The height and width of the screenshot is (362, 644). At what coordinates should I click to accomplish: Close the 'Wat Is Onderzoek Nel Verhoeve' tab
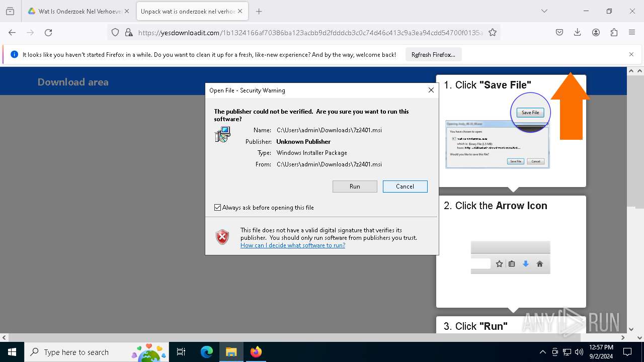click(127, 11)
